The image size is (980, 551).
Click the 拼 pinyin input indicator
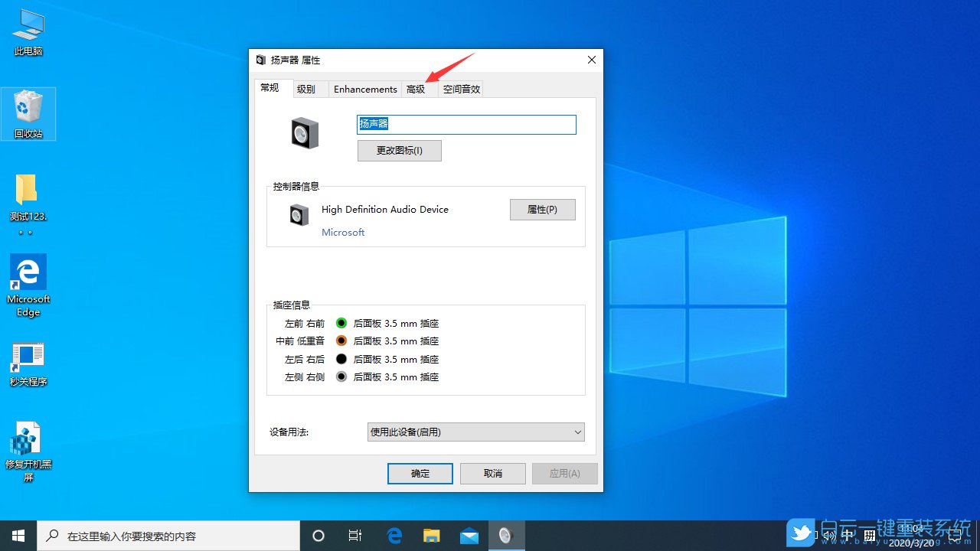click(871, 534)
